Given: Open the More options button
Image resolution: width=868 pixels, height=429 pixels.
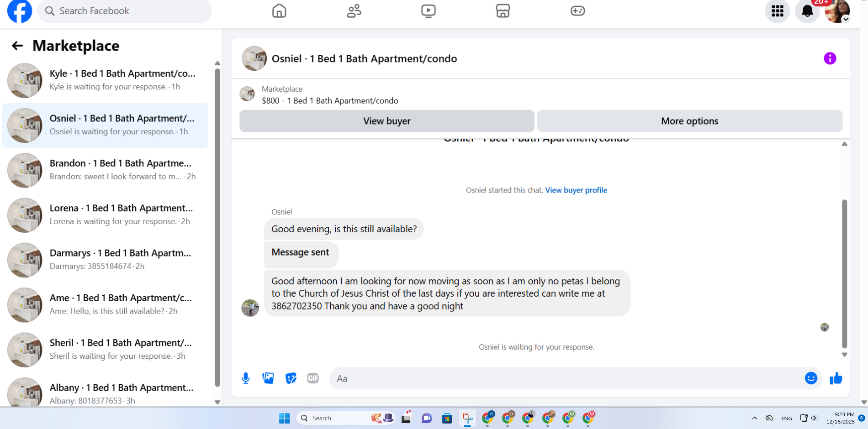Looking at the screenshot, I should pyautogui.click(x=690, y=121).
